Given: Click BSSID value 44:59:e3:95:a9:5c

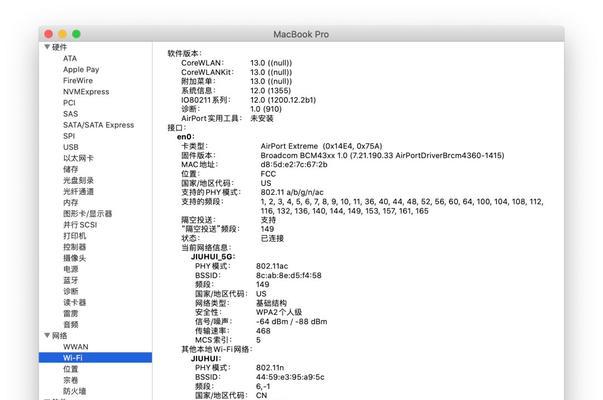Looking at the screenshot, I should click(290, 377).
